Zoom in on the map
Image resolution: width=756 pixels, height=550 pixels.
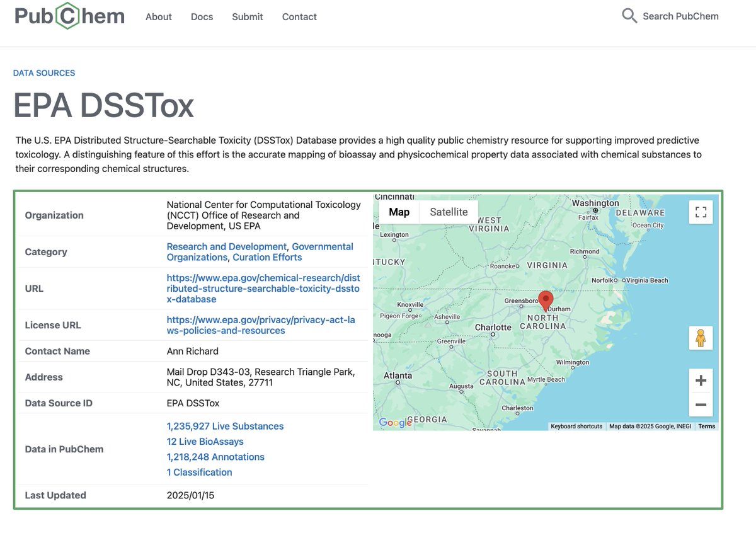(x=701, y=381)
